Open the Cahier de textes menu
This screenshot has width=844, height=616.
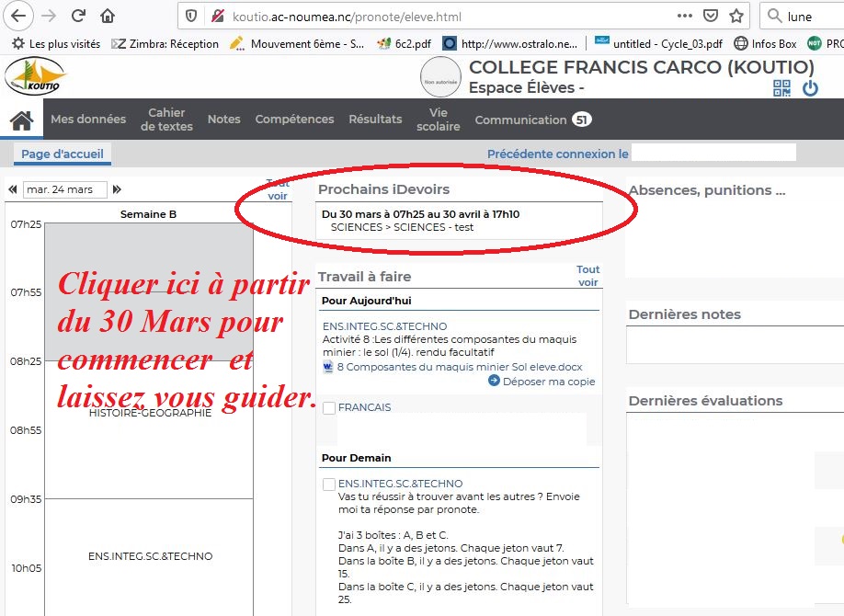166,120
